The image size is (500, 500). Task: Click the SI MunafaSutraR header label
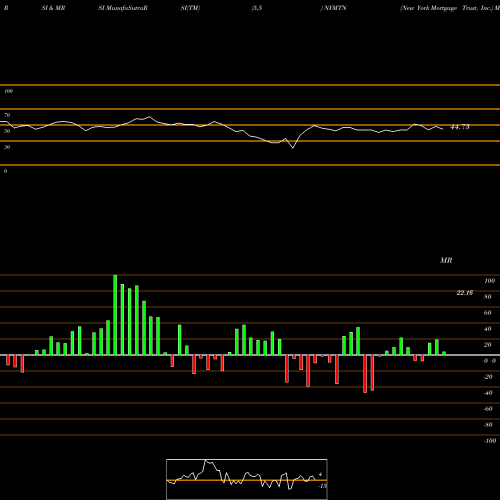tap(123, 8)
